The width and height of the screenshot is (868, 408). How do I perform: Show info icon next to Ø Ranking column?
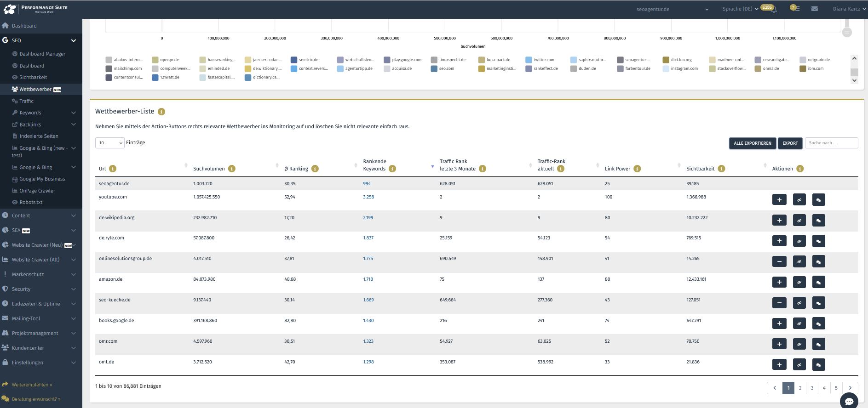[315, 169]
